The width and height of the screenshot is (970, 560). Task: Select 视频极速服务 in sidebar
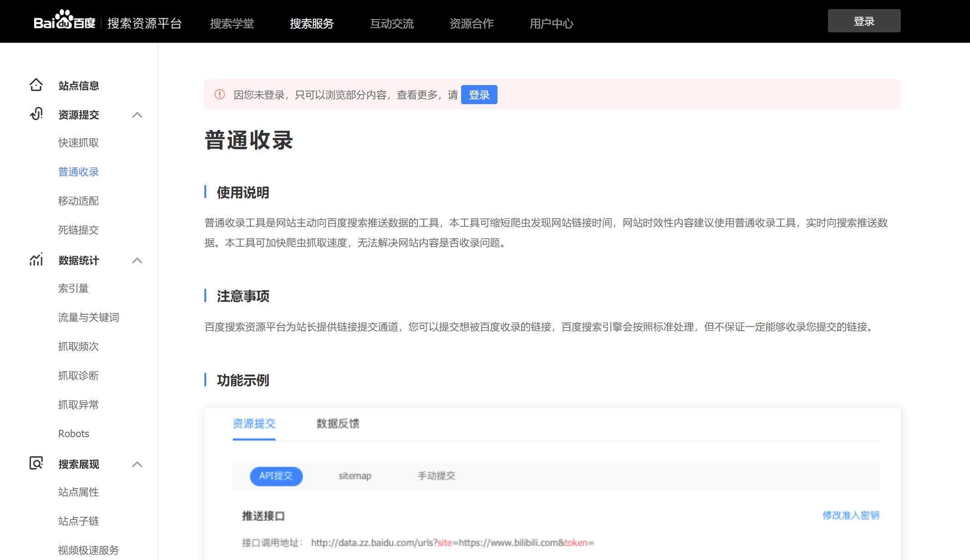[89, 550]
